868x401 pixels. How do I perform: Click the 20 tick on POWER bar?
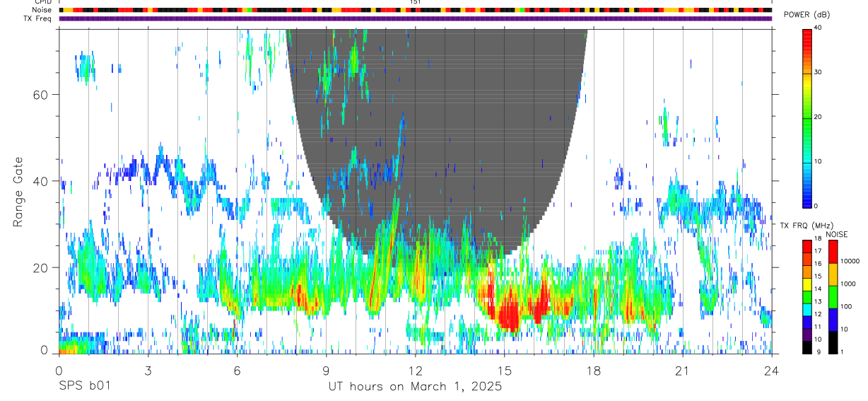pos(819,117)
